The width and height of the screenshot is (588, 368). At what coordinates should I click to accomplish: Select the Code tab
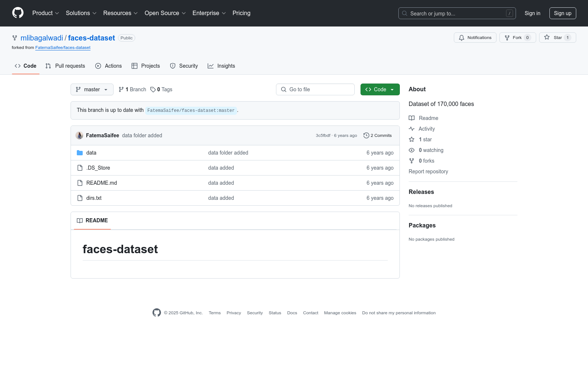pos(26,66)
